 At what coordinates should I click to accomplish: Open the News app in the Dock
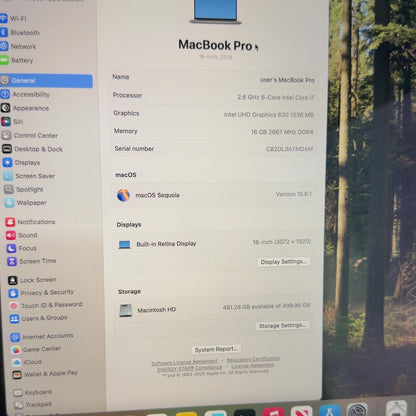tap(302, 412)
